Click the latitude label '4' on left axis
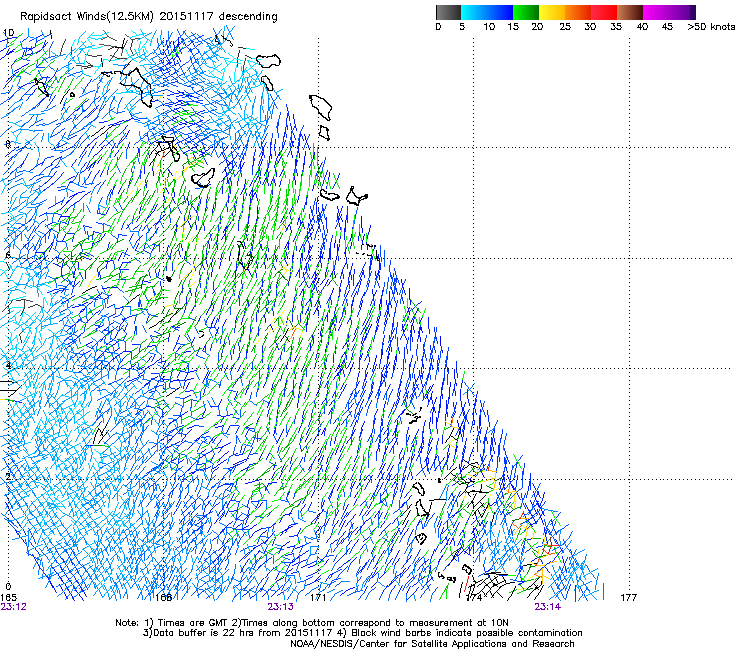The width and height of the screenshot is (740, 650). [8, 366]
